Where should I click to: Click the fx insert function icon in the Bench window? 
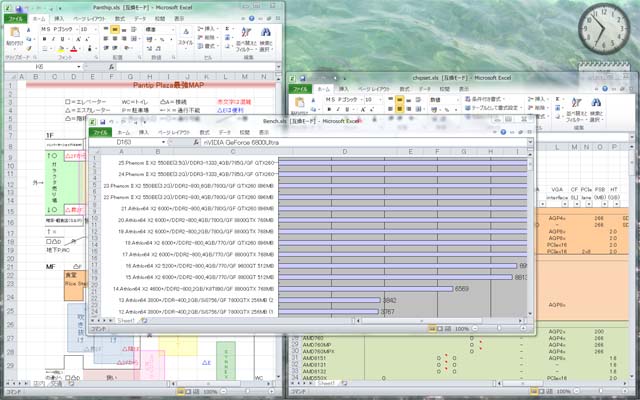click(x=196, y=142)
